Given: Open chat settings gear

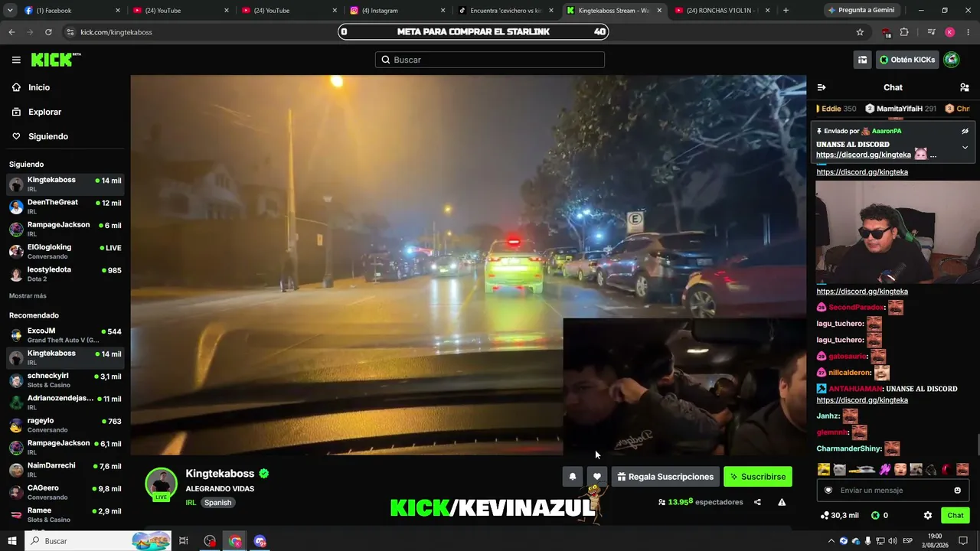Looking at the screenshot, I should (928, 515).
